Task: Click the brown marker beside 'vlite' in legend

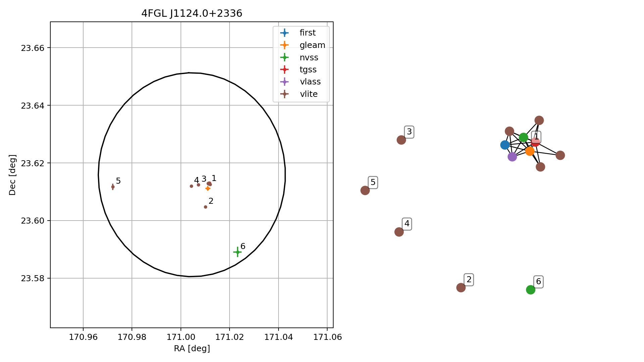Action: tap(284, 94)
